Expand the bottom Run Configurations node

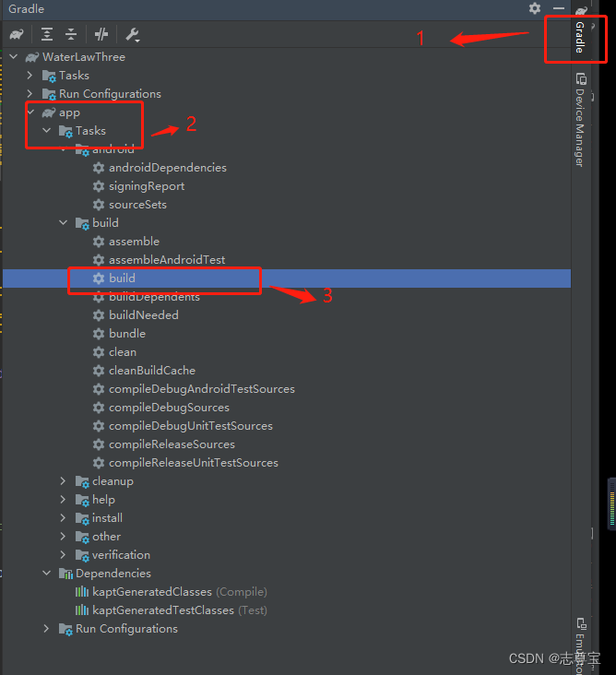coord(46,629)
